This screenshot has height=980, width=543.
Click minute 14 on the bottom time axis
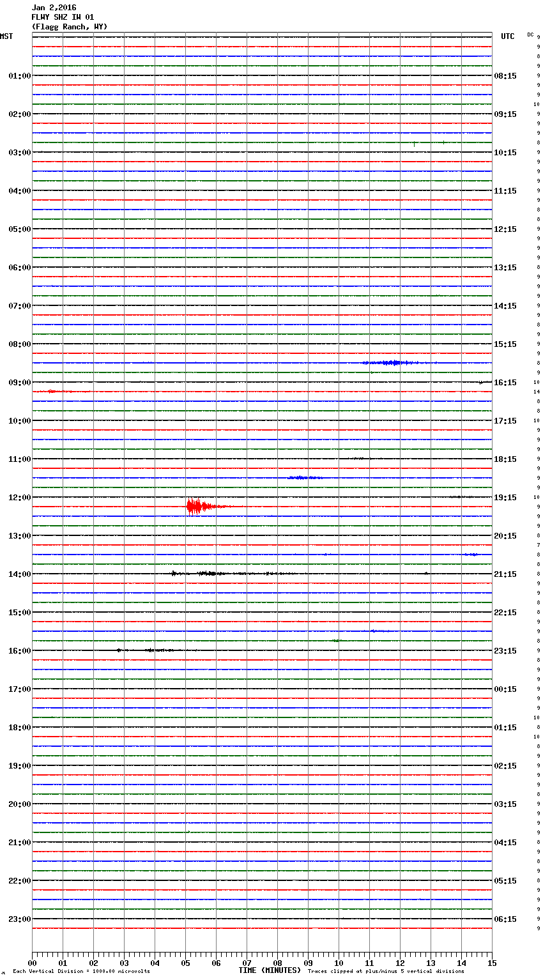click(x=461, y=963)
